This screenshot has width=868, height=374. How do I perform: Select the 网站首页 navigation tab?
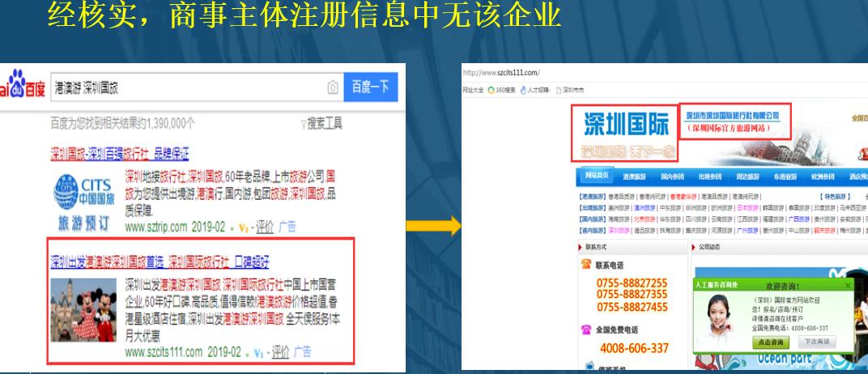(596, 176)
